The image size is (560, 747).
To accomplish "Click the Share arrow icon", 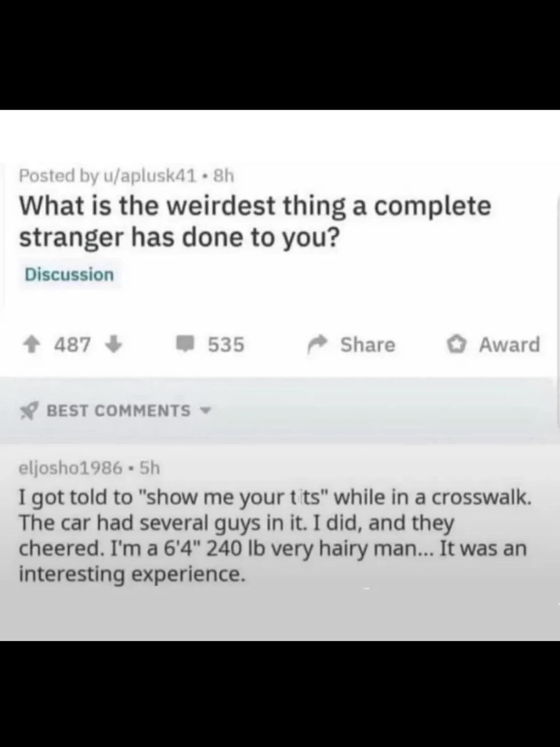I will click(x=318, y=344).
